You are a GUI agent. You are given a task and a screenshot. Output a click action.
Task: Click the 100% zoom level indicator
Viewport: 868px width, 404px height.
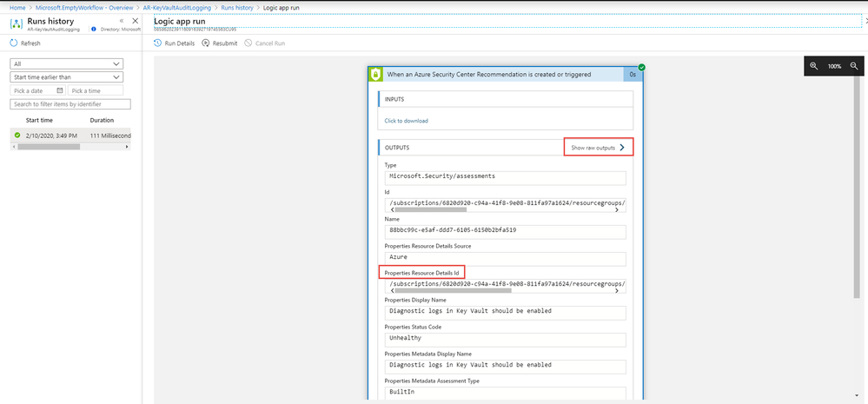(834, 66)
